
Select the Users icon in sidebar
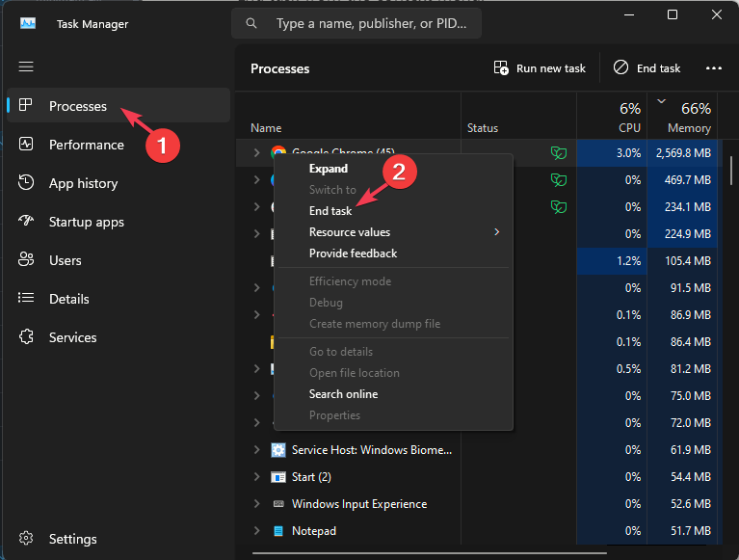(26, 260)
